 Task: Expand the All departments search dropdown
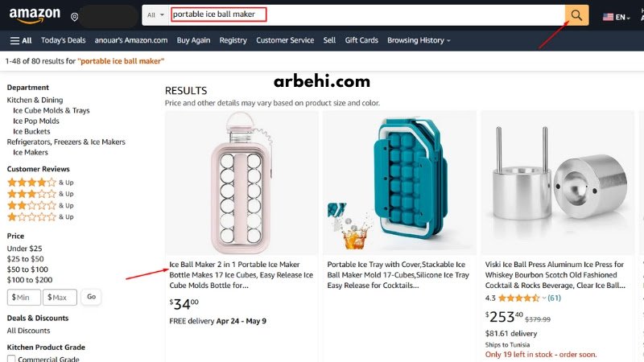(x=155, y=14)
